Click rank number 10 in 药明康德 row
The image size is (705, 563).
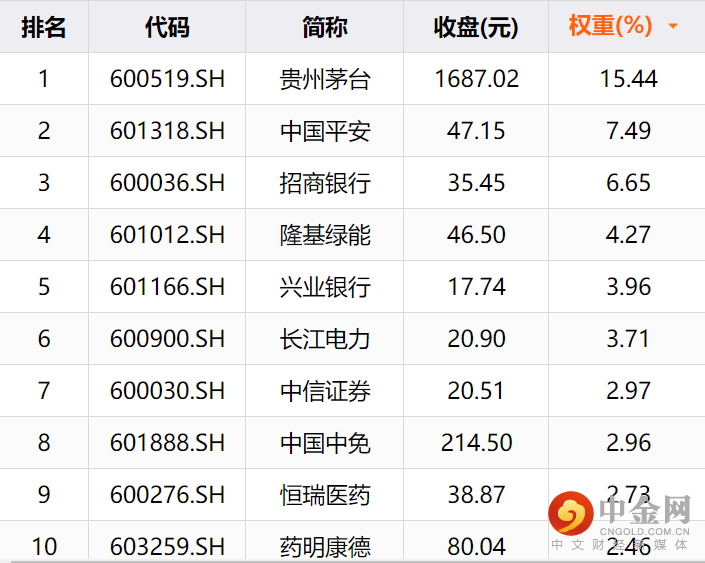pos(44,547)
